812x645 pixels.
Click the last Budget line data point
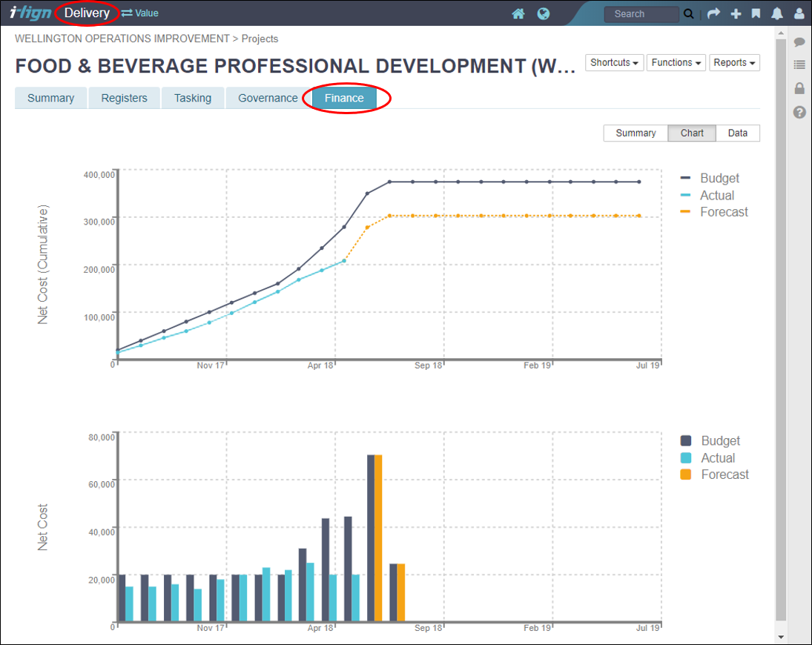click(x=639, y=182)
